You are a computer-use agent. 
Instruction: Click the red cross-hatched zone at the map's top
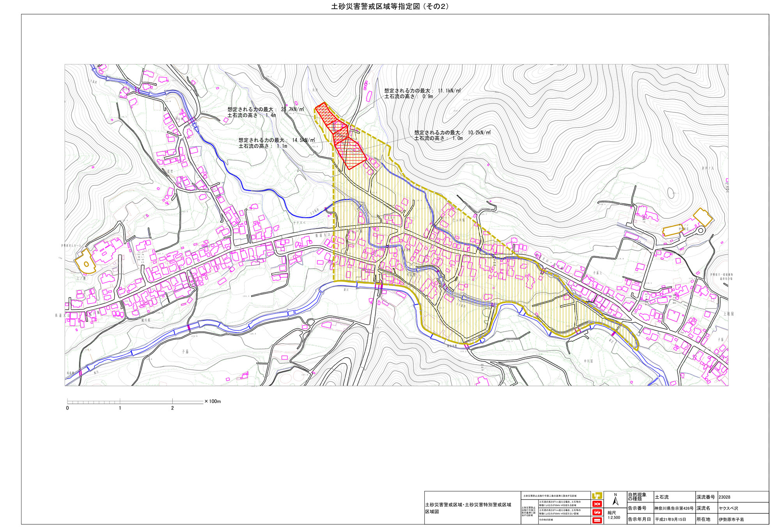pyautogui.click(x=325, y=113)
